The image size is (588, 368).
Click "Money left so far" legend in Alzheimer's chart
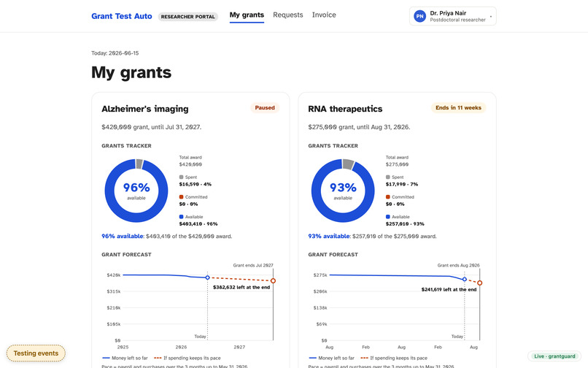[x=125, y=359]
